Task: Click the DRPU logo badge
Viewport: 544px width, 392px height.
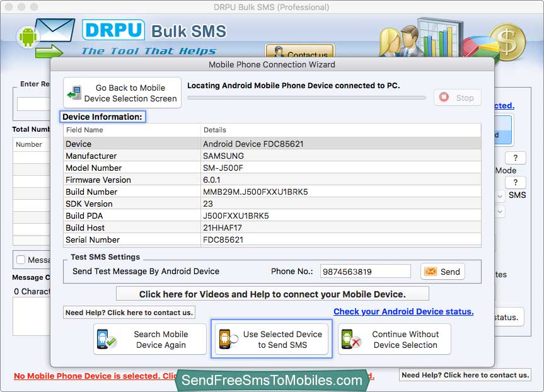Action: coord(113,30)
